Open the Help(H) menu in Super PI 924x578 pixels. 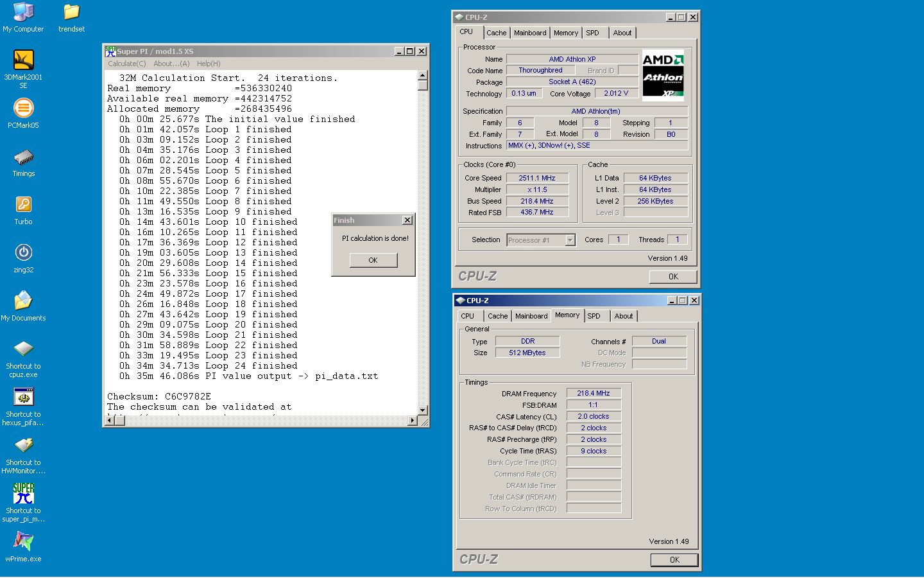209,64
